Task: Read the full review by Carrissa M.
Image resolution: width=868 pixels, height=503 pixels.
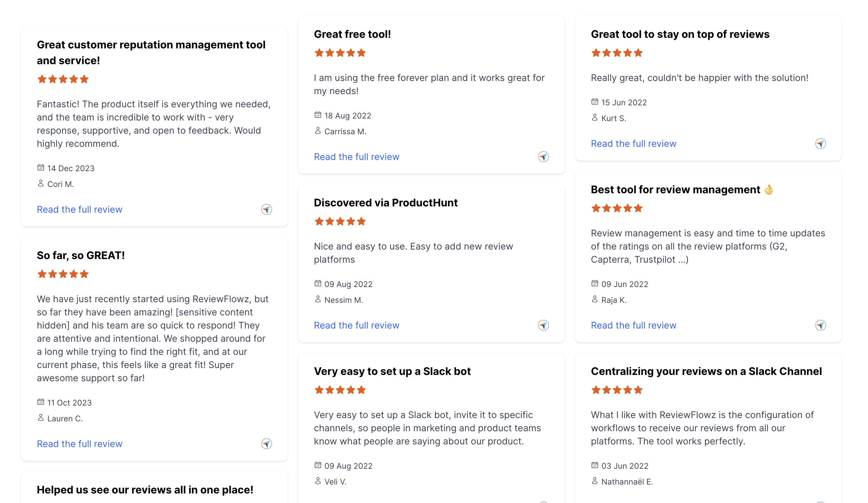Action: [x=356, y=157]
